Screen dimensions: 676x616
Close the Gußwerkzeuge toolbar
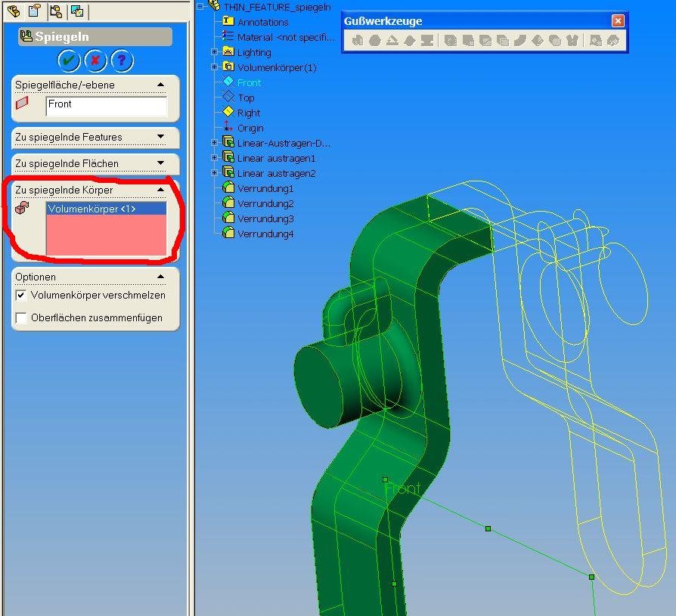tap(618, 20)
